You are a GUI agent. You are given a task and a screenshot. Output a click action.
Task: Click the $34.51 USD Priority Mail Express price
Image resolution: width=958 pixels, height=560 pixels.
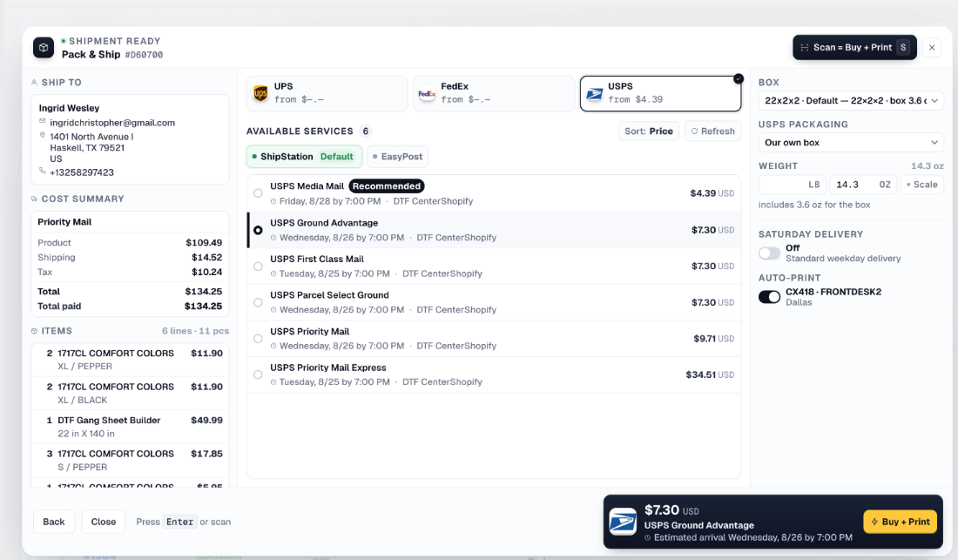pos(710,375)
